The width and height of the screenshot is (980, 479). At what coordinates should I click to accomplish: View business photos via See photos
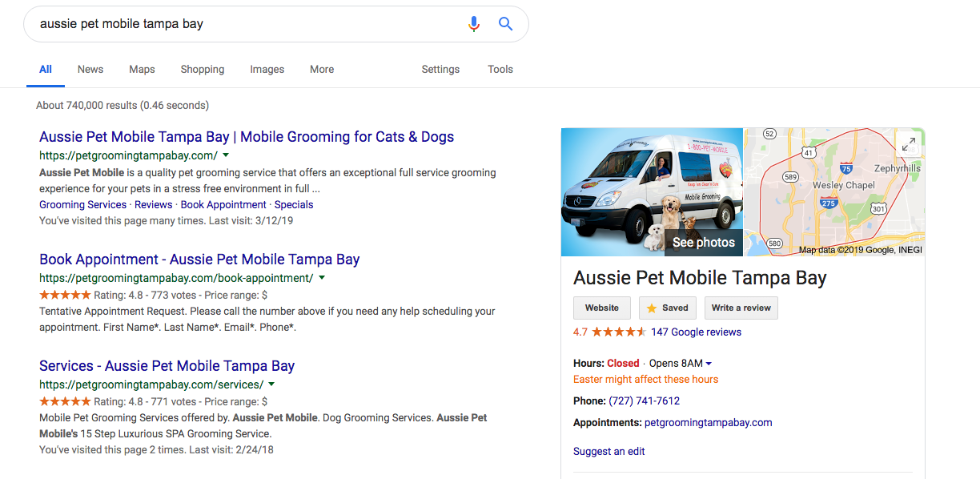pyautogui.click(x=703, y=242)
